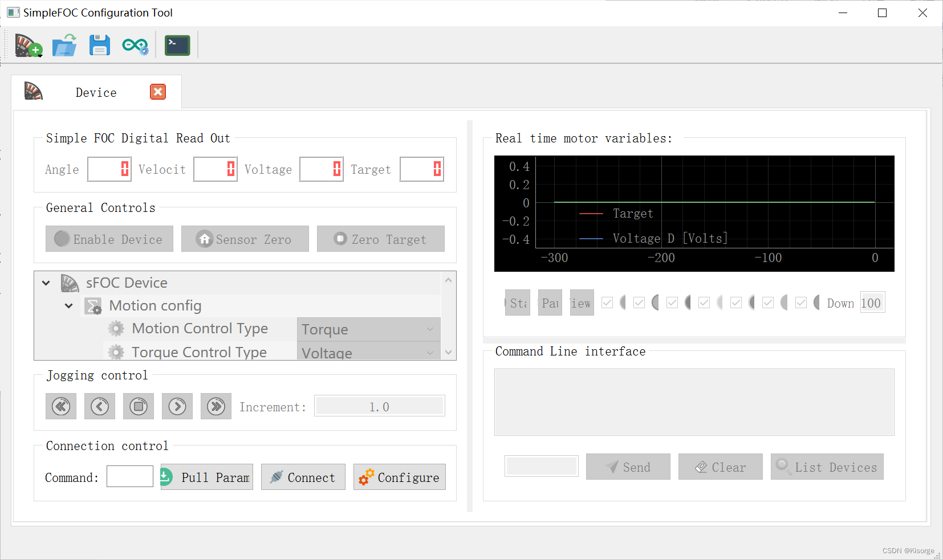Save the current configuration
The image size is (943, 560).
pos(99,45)
